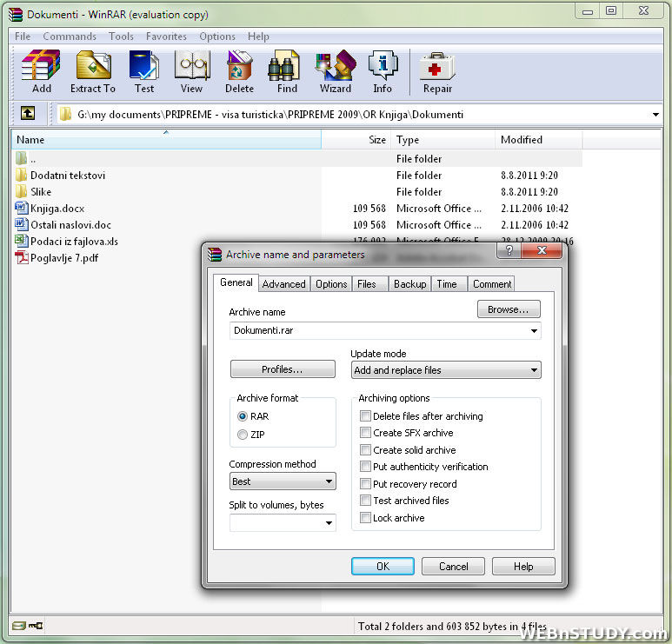
Task: Expand the address path dropdown arrow
Action: [655, 115]
